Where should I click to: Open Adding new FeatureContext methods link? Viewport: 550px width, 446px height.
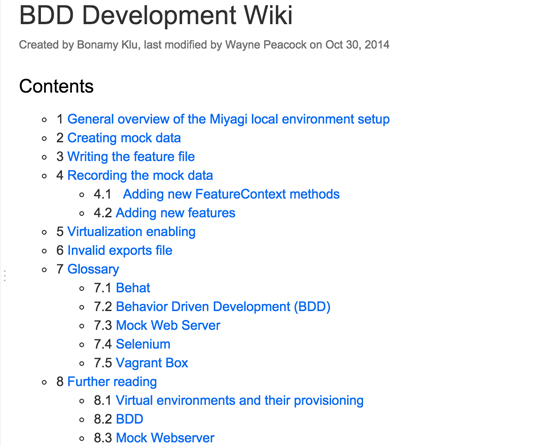click(231, 194)
